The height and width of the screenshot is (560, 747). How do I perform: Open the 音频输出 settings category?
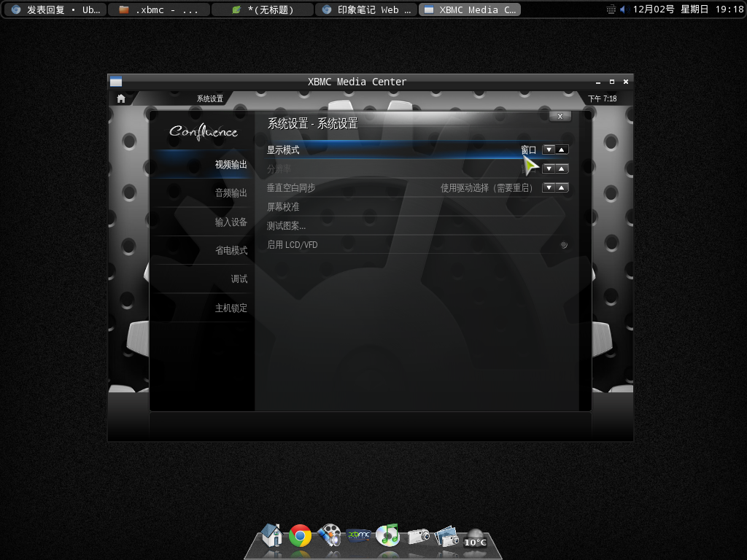[x=203, y=192]
